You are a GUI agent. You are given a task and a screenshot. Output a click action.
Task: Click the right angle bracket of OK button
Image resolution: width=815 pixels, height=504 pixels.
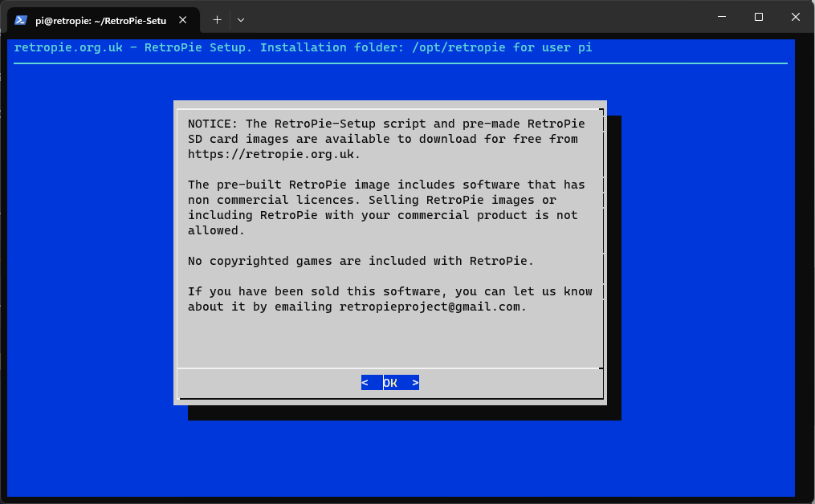(415, 383)
